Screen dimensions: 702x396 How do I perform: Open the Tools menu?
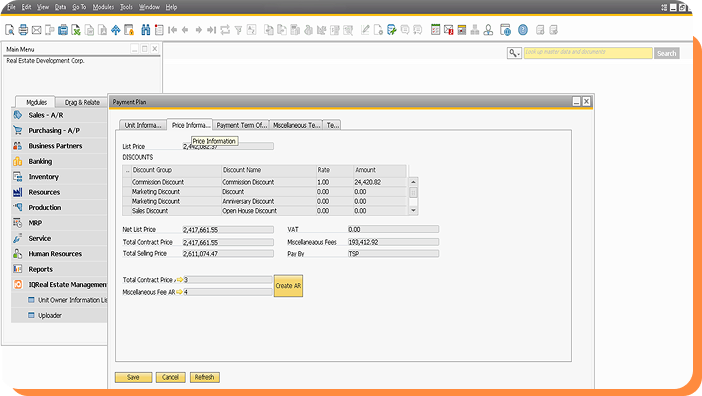(x=126, y=7)
